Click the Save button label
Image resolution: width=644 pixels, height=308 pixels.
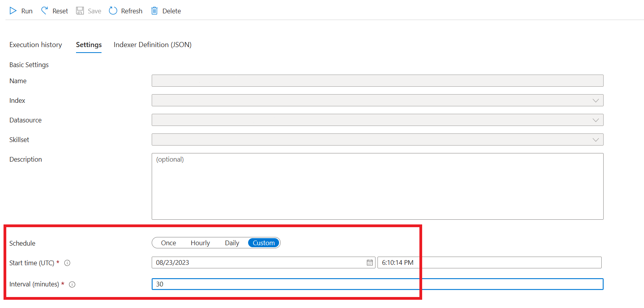(x=94, y=11)
